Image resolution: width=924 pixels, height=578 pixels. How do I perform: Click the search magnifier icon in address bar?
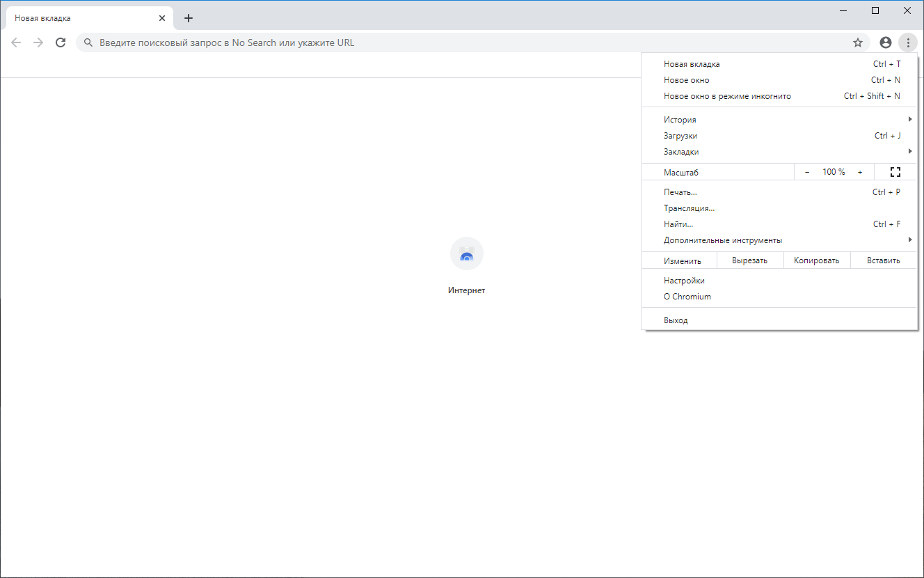(x=88, y=42)
